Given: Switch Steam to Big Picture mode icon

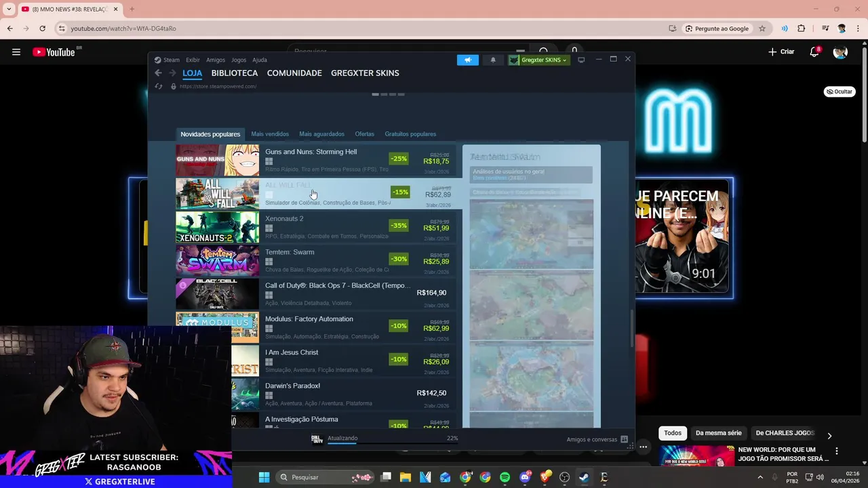Looking at the screenshot, I should point(581,60).
